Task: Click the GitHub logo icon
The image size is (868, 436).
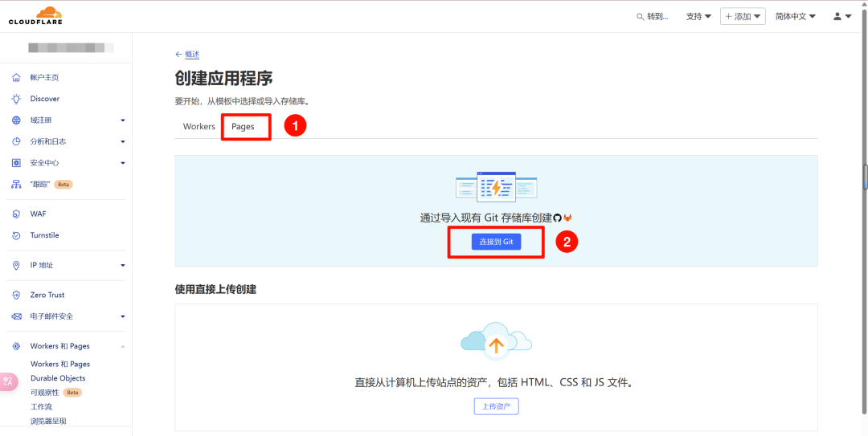Action: pos(558,218)
